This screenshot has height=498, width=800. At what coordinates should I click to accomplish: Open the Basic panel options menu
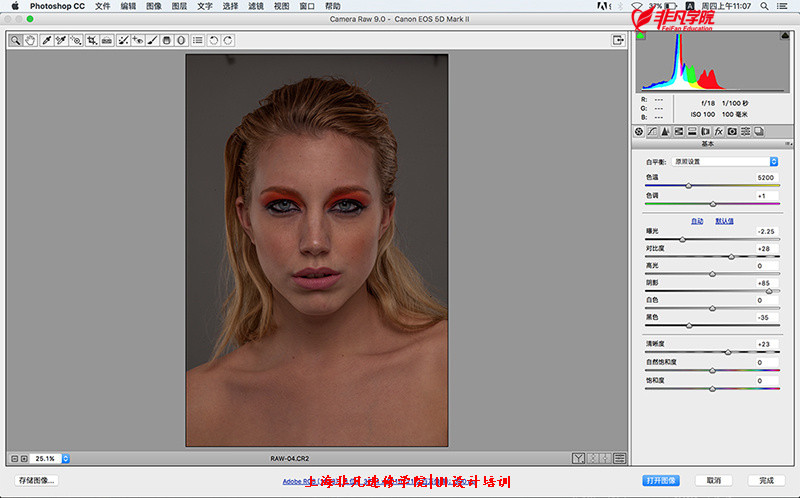788,144
